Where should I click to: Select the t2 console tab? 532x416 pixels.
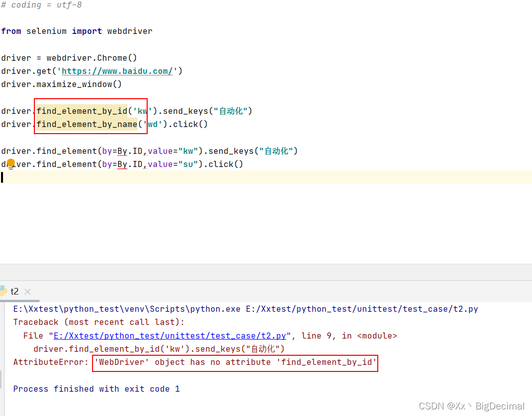point(15,292)
